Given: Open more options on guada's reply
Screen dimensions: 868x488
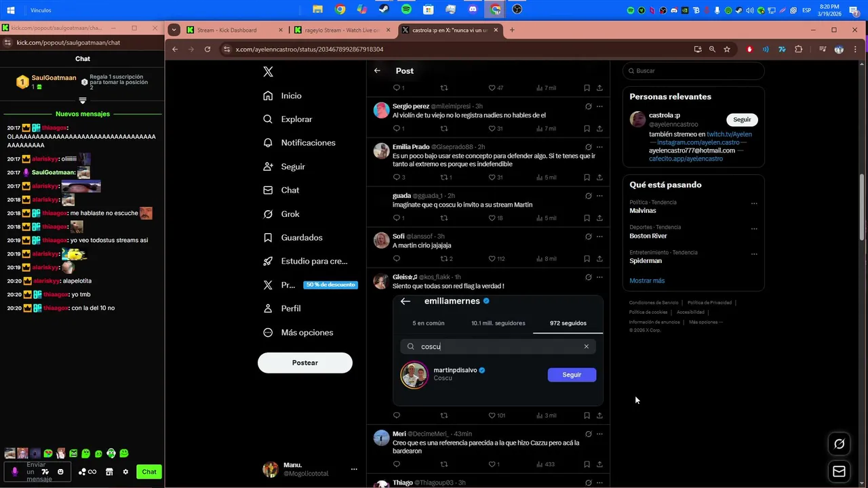Looking at the screenshot, I should [x=599, y=196].
